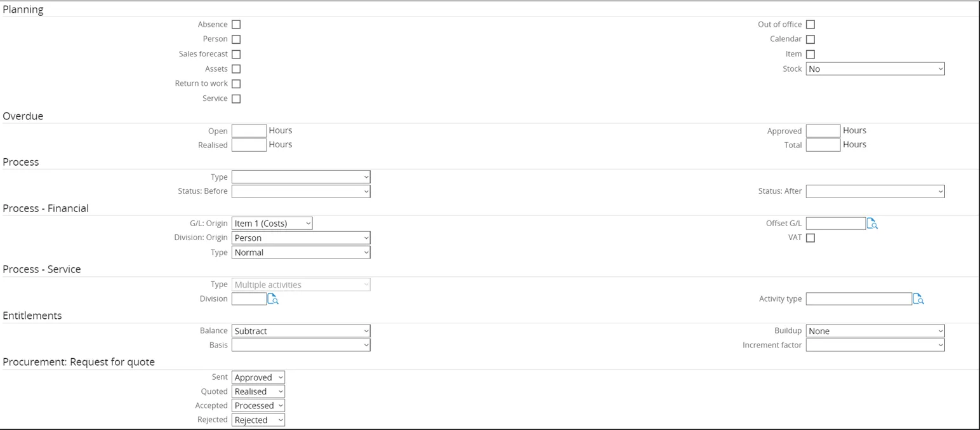980x430 pixels.
Task: Expand the Buildup dropdown
Action: click(875, 331)
